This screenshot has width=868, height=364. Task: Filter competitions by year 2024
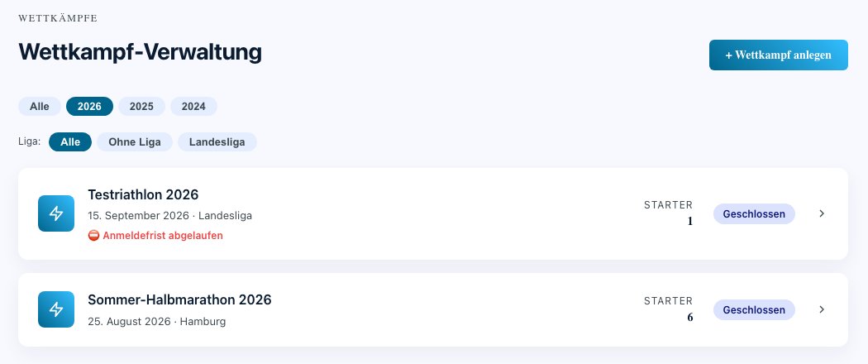(x=193, y=107)
